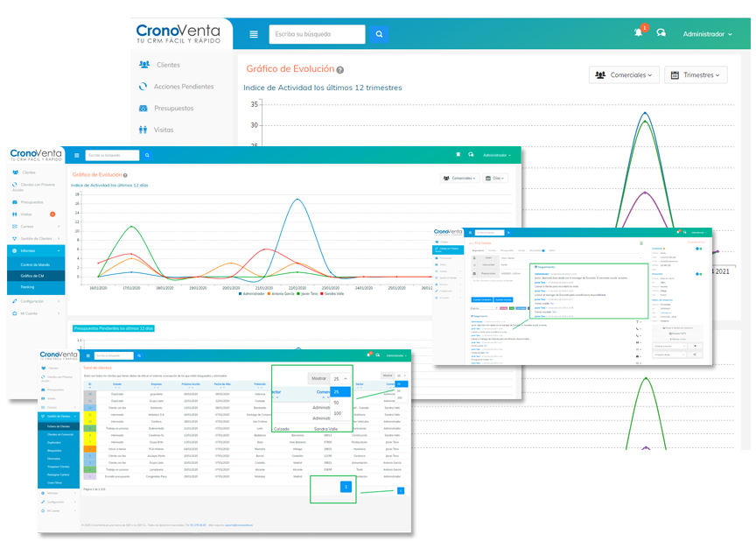The height and width of the screenshot is (548, 756).
Task: Click Eliminar cliente button in client detail
Action: tap(677, 339)
